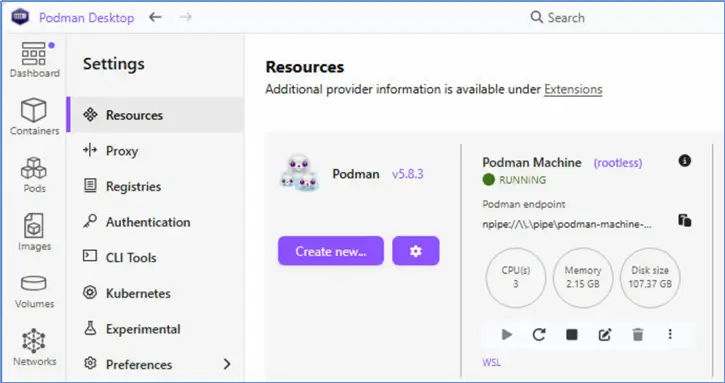Image resolution: width=725 pixels, height=383 pixels.
Task: Click the Podman Desktop title text
Action: click(86, 18)
